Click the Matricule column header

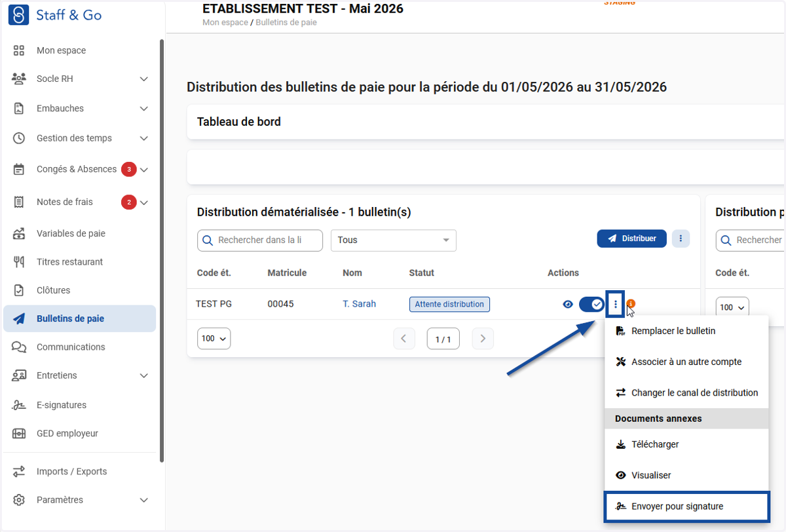pyautogui.click(x=287, y=273)
